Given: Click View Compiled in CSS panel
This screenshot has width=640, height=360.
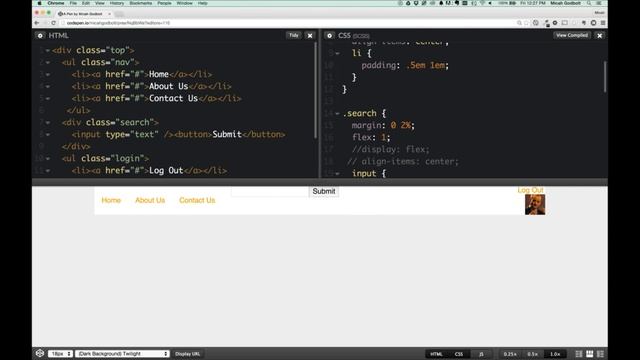Looking at the screenshot, I should point(572,36).
